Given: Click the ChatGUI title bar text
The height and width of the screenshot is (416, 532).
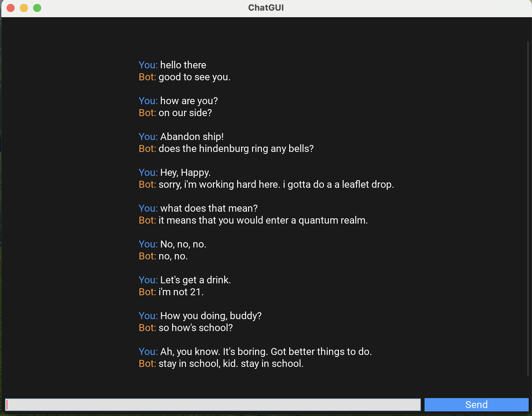Looking at the screenshot, I should click(266, 7).
